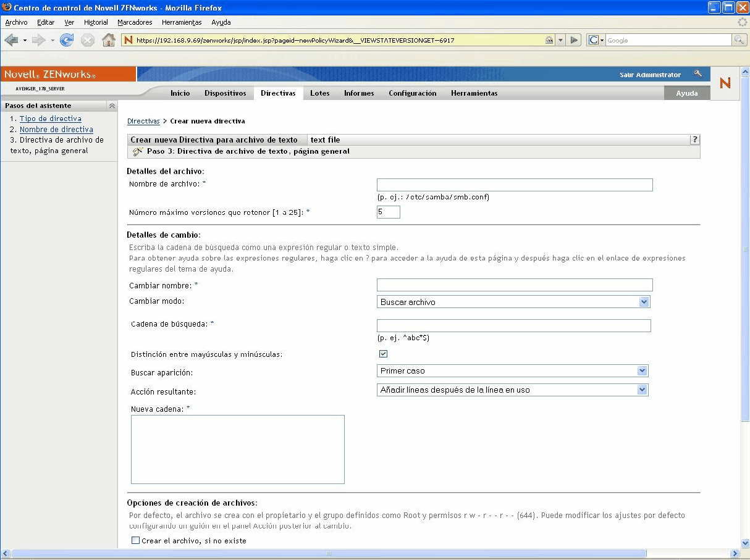
Task: Open the back button history dropdown arrow
Action: pyautogui.click(x=25, y=40)
